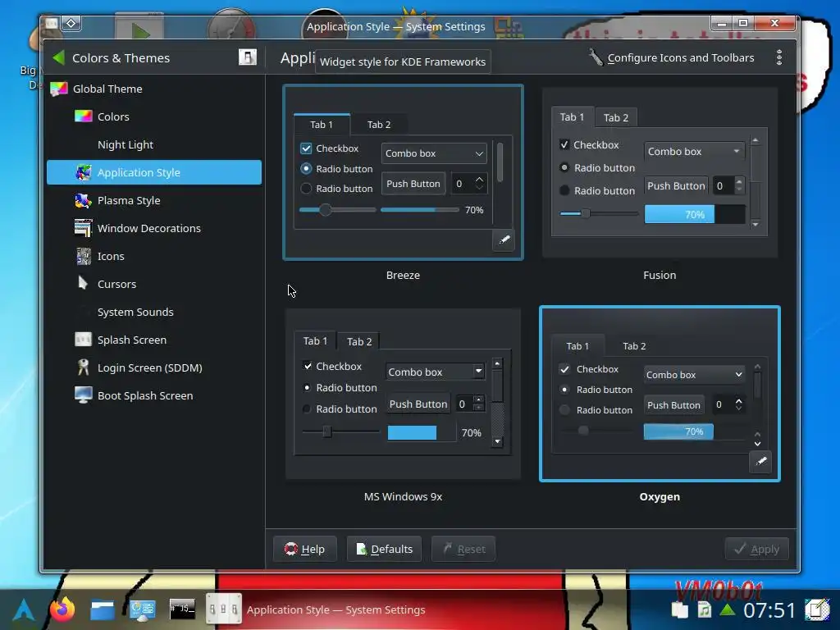Screen dimensions: 840x630
Task: Open the Icons settings entry
Action: (x=153, y=256)
